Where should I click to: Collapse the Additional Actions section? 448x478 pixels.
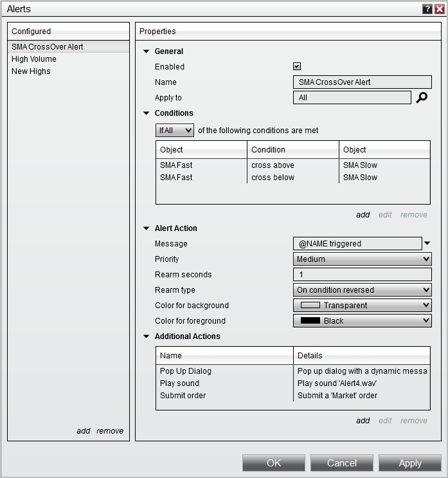pyautogui.click(x=147, y=336)
